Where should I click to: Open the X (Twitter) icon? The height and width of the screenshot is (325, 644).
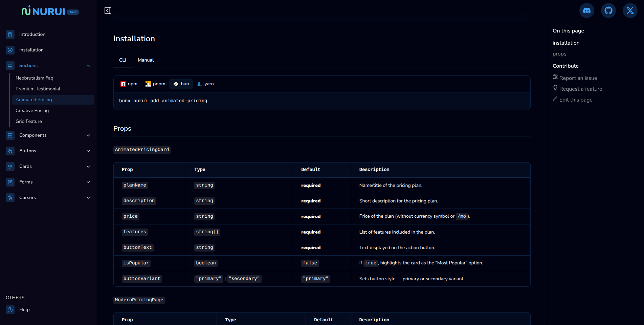[x=630, y=10]
